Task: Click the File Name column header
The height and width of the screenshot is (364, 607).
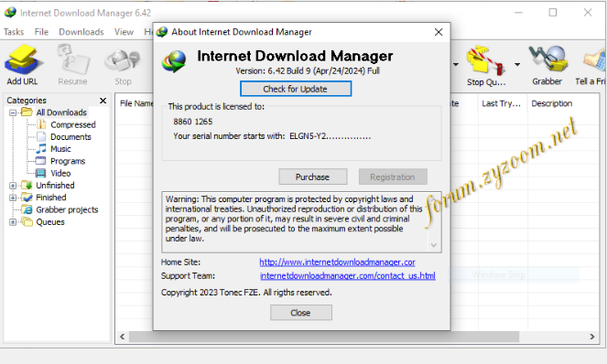Action: coord(135,103)
